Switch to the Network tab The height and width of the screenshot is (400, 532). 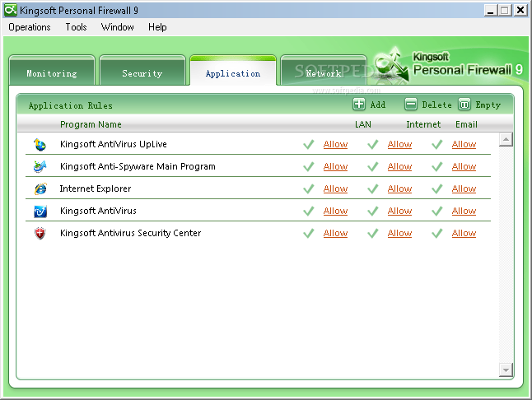click(x=324, y=71)
